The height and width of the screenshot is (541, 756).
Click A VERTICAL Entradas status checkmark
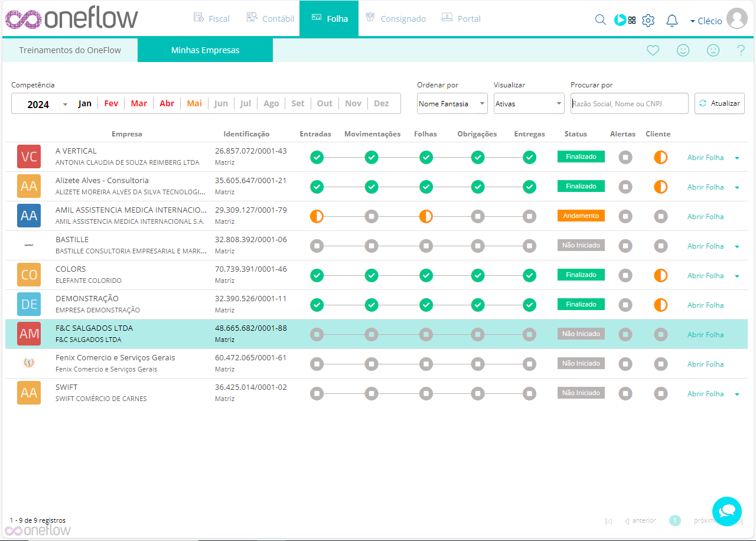(x=317, y=157)
